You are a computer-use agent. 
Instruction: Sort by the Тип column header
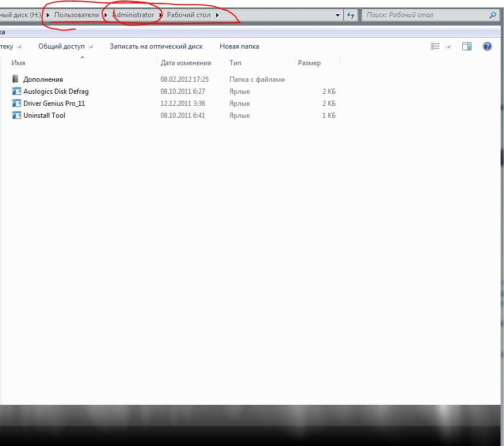[235, 63]
